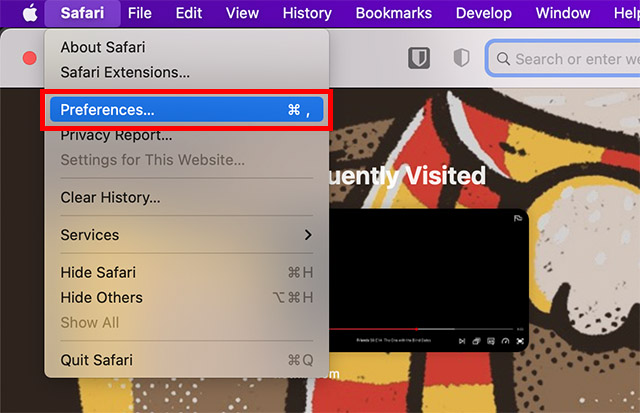640x413 pixels.
Task: Click the video progress bar
Action: coord(420,329)
